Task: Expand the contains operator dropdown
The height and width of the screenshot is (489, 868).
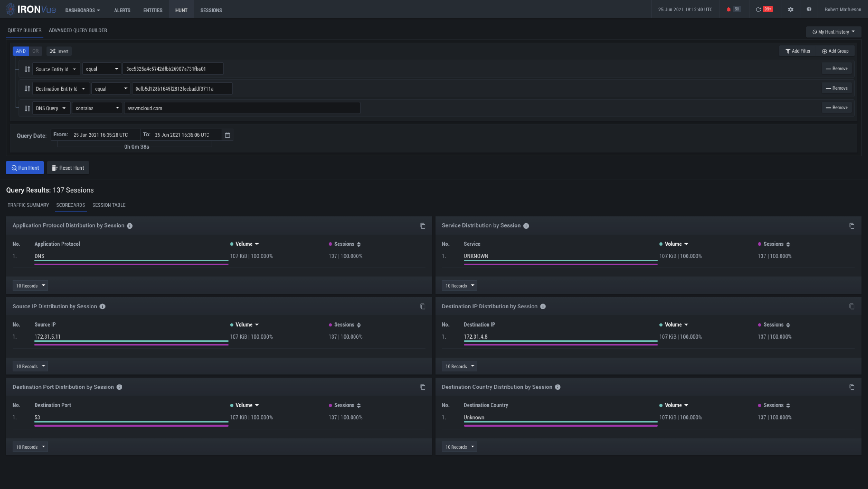Action: pos(97,108)
